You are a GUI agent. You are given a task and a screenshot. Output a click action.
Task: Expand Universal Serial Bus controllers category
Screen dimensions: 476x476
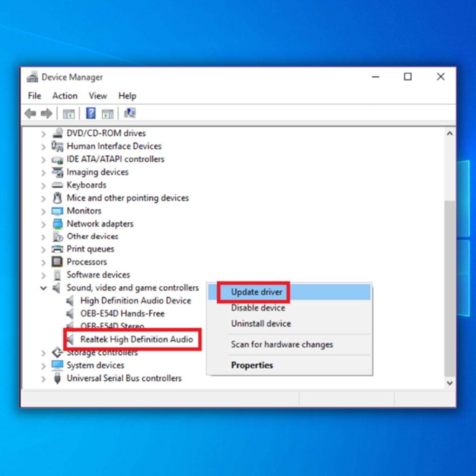(x=44, y=379)
